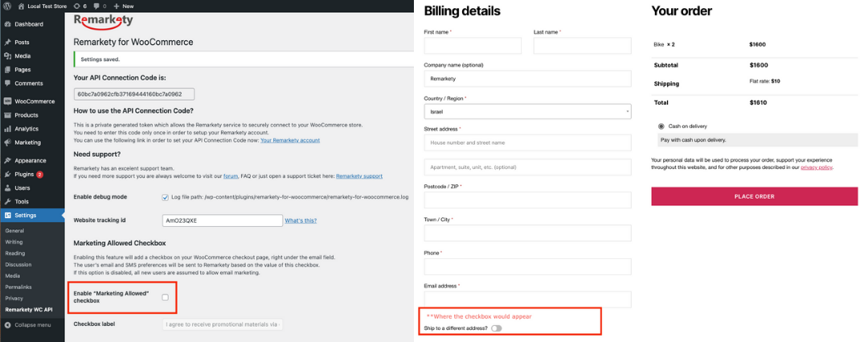Click the Last name field

[583, 46]
